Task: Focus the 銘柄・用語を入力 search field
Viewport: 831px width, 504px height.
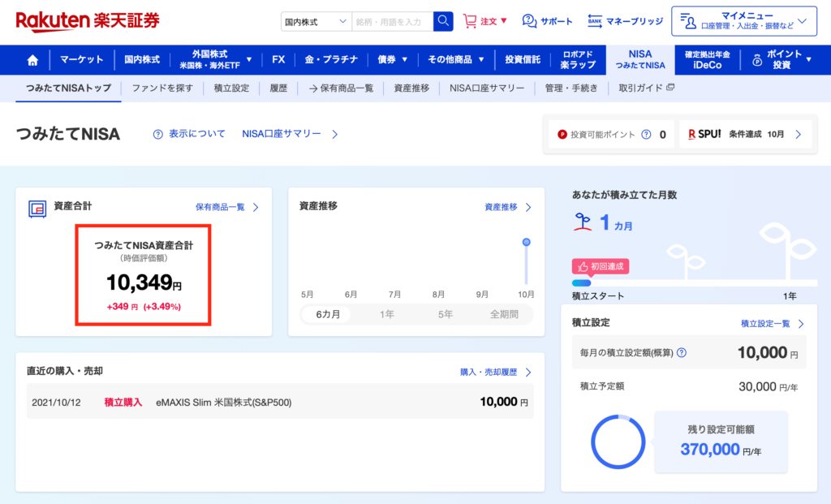Action: [392, 22]
